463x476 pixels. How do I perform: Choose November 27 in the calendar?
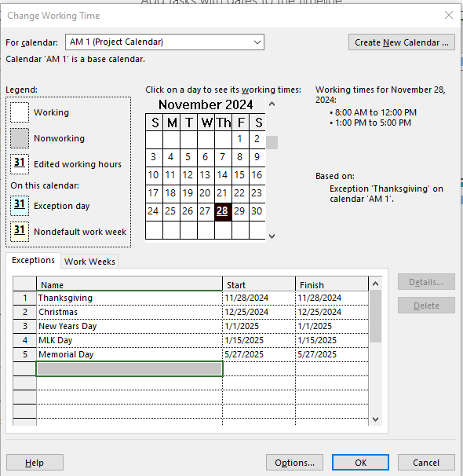pos(206,211)
